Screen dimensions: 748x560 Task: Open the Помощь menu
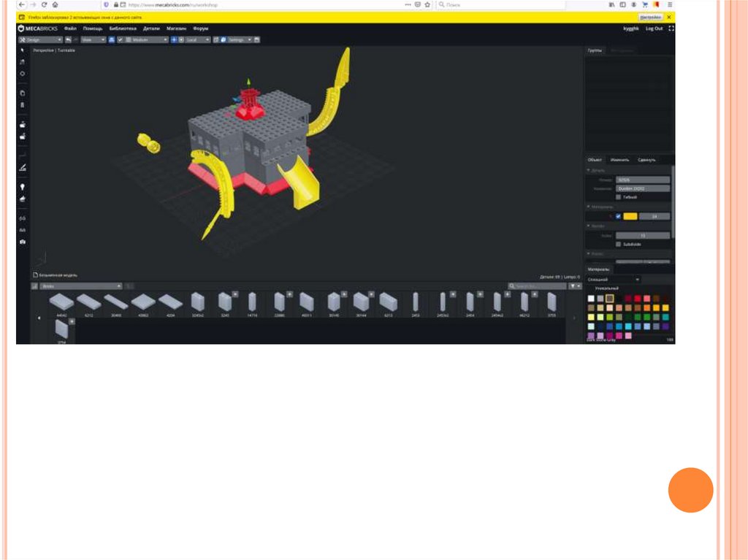tap(93, 28)
